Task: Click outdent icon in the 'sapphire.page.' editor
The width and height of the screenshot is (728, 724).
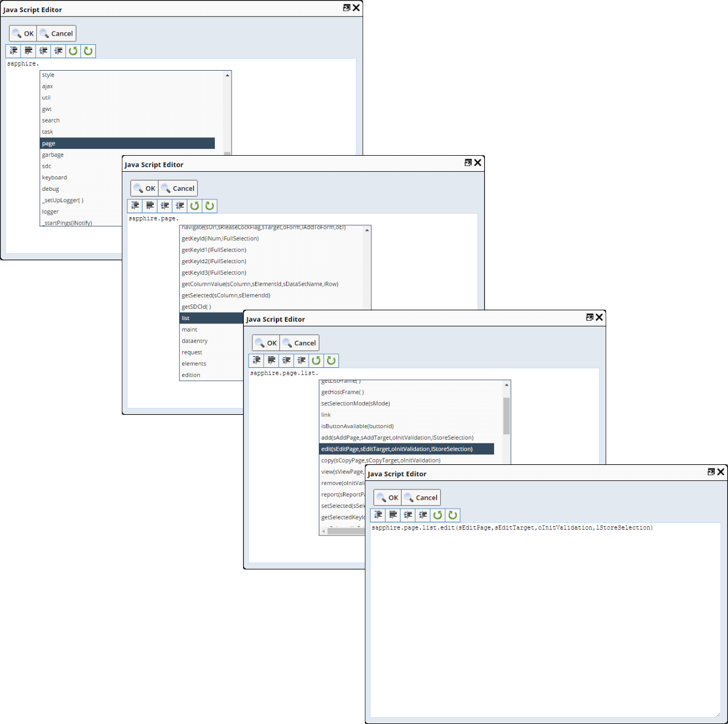Action: 180,206
